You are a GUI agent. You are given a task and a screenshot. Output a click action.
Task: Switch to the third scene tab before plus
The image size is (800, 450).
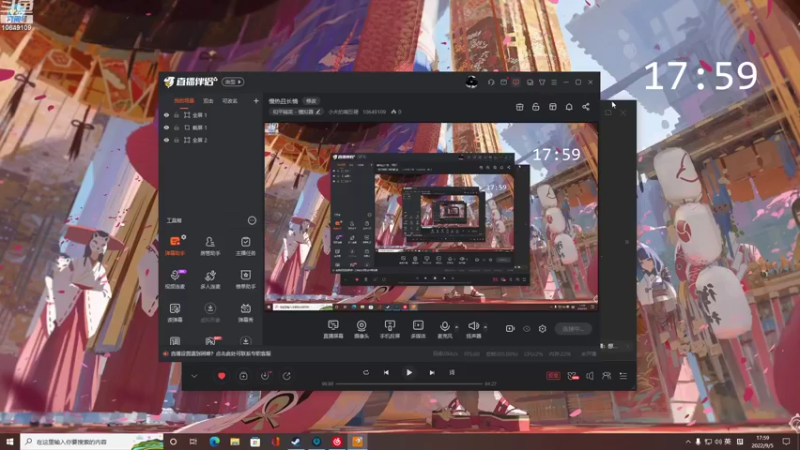click(230, 101)
